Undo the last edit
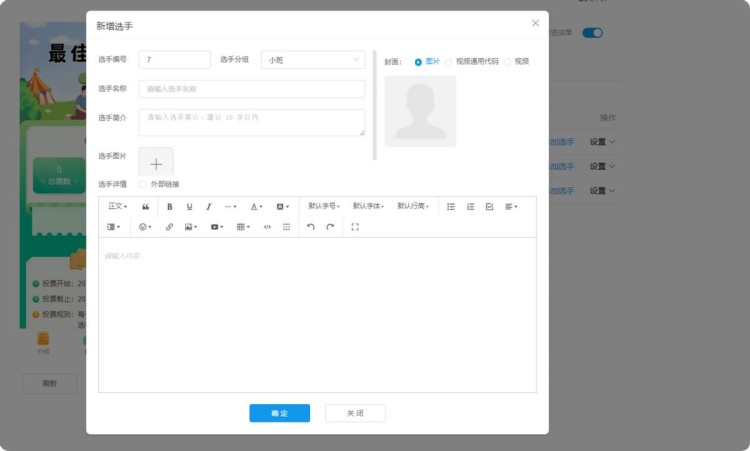This screenshot has height=451, width=750. 311,227
